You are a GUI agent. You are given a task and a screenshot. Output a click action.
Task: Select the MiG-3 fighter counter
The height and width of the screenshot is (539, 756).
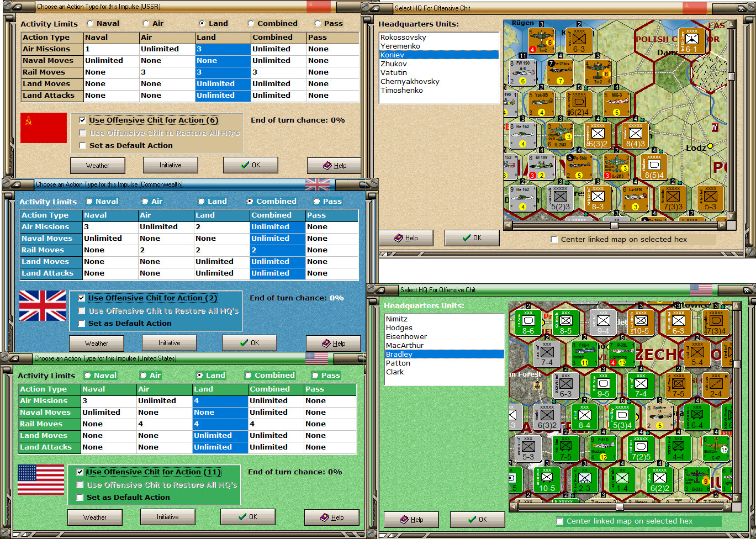point(617,104)
